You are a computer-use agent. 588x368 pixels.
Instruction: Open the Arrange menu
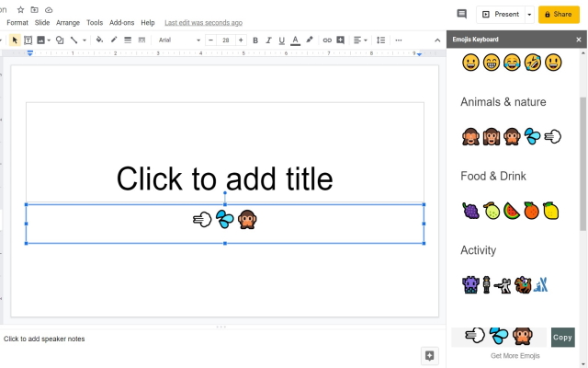tap(68, 22)
